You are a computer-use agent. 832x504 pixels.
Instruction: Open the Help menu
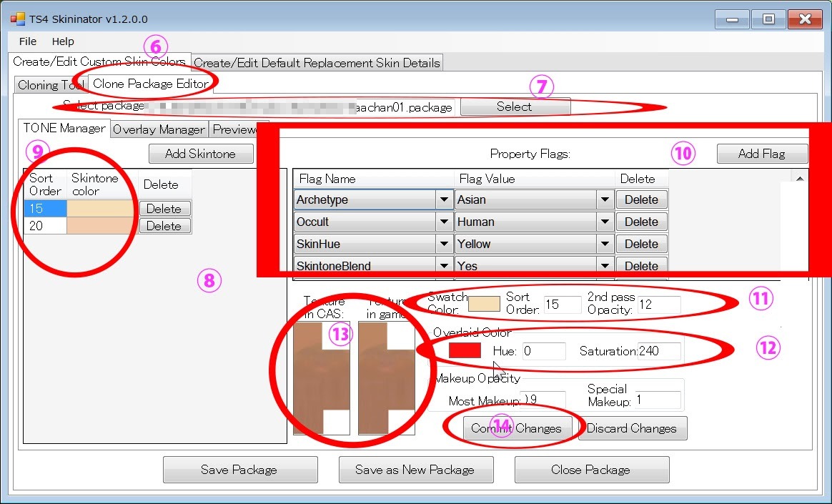[63, 41]
